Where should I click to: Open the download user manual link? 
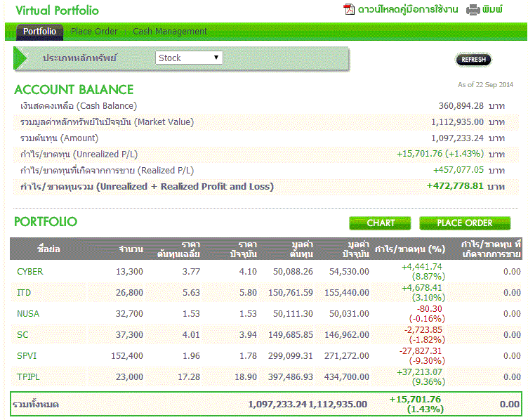[408, 10]
